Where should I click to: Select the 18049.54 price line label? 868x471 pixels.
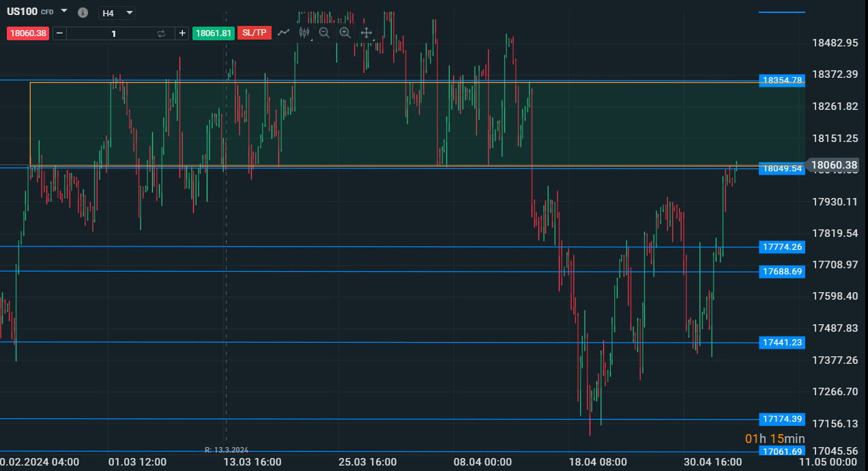tap(782, 169)
